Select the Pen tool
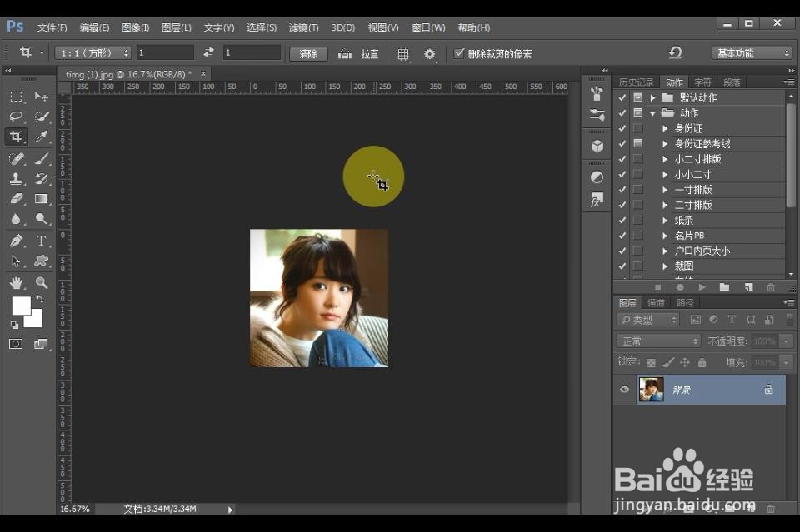Screen dimensions: 800x532 pyautogui.click(x=17, y=241)
